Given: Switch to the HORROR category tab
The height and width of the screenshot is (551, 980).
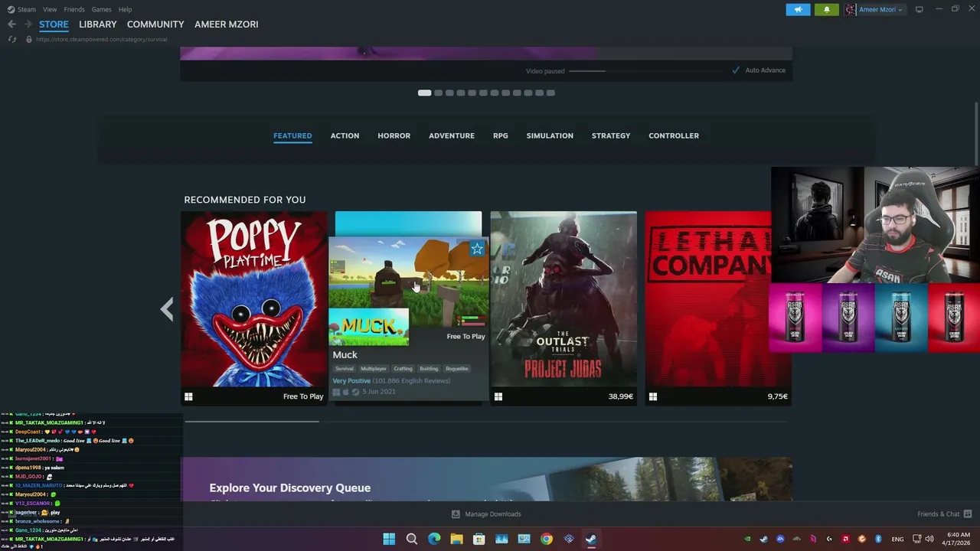Looking at the screenshot, I should (394, 135).
